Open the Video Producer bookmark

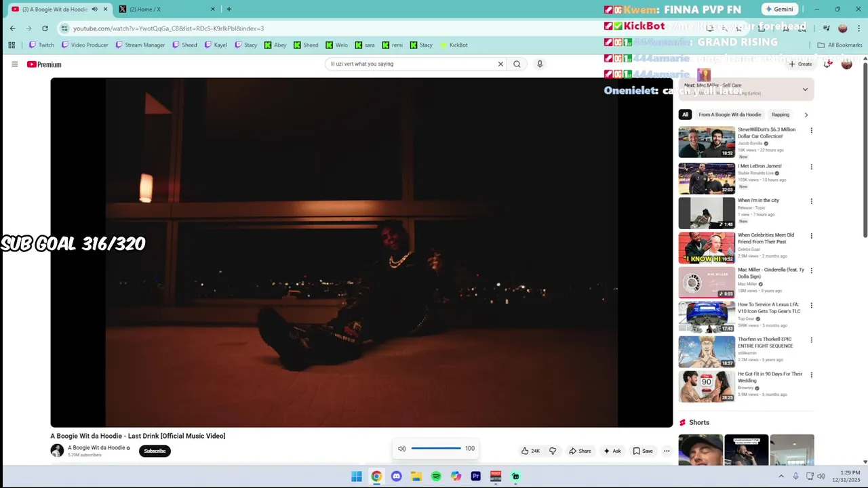[x=85, y=45]
